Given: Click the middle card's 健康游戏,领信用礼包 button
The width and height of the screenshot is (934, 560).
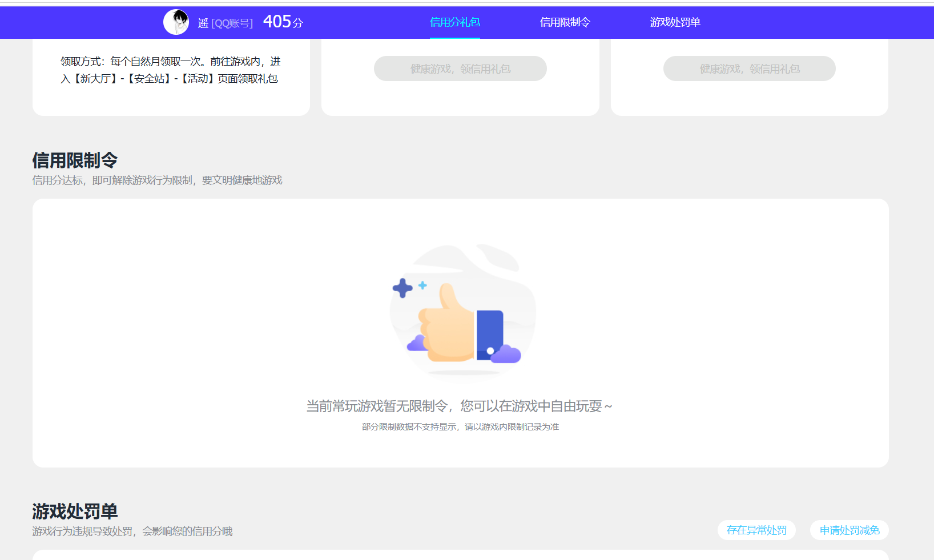Looking at the screenshot, I should pos(460,69).
